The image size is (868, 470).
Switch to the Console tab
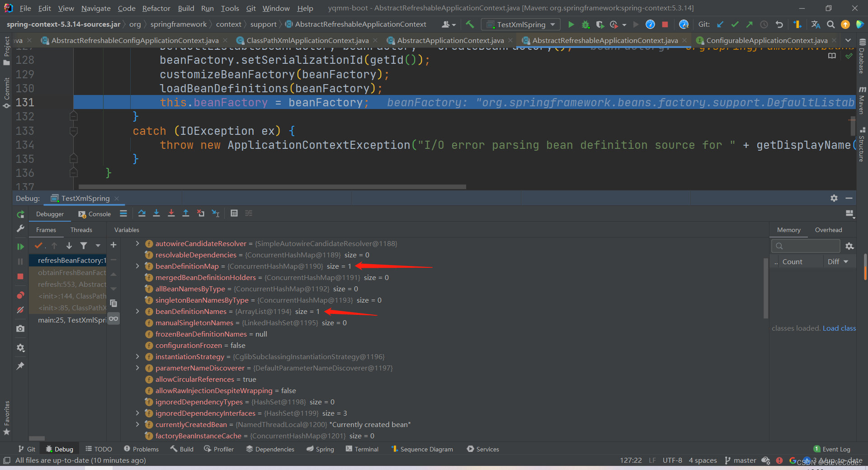(94, 214)
